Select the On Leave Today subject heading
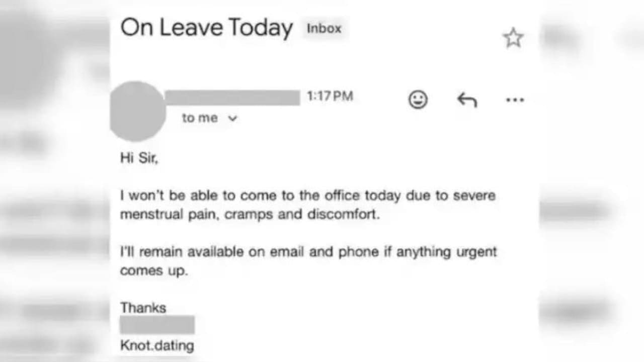This screenshot has height=362, width=644. 206,27
